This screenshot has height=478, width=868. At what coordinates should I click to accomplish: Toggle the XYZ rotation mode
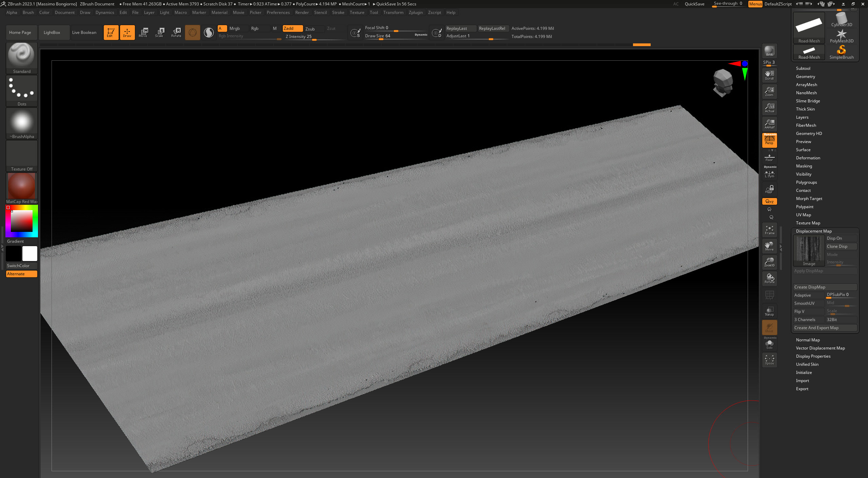pyautogui.click(x=769, y=201)
